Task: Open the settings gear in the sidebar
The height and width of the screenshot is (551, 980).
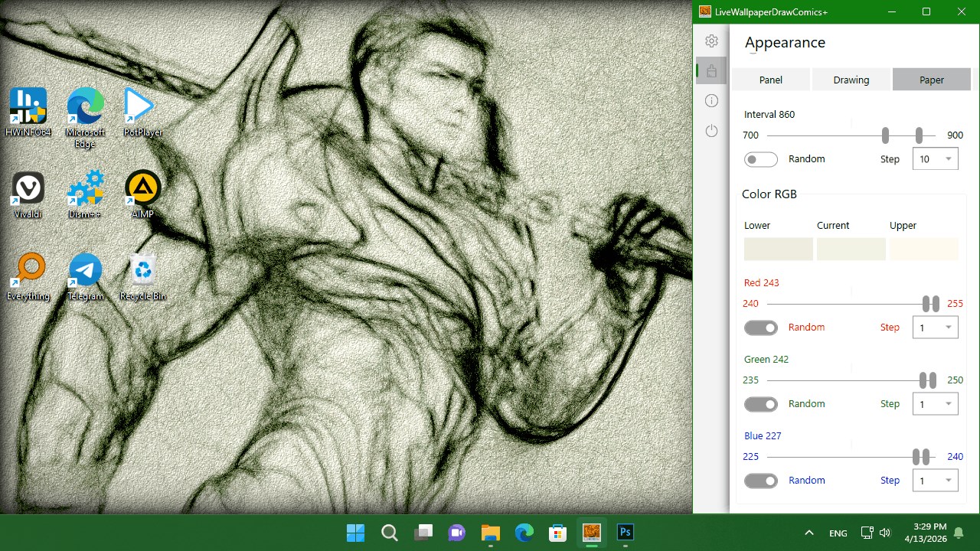Action: (x=711, y=41)
